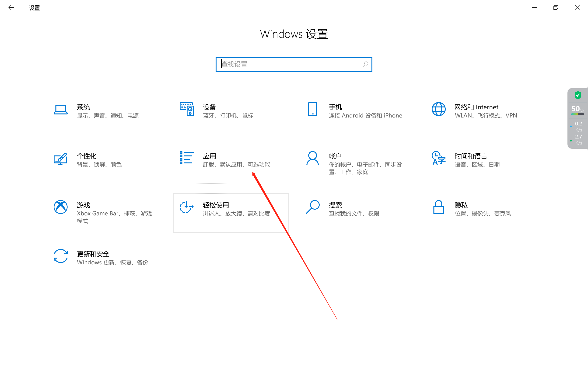Open the 应用 settings title

(209, 156)
